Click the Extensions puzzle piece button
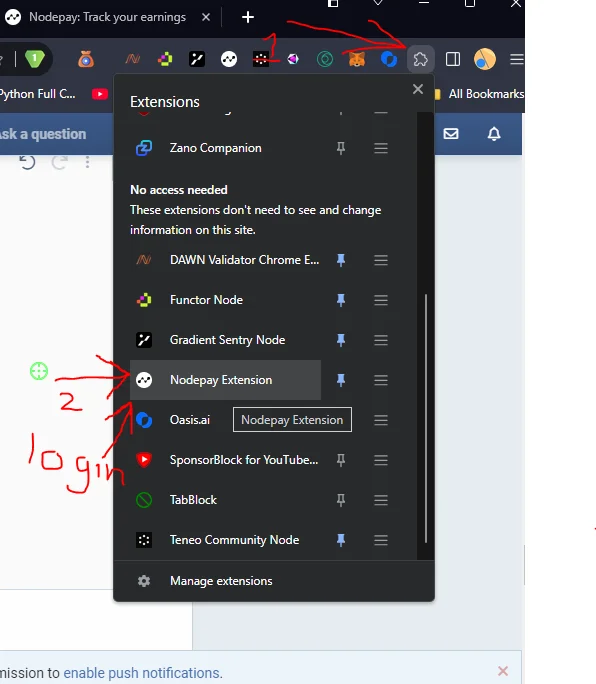The height and width of the screenshot is (684, 596). (x=421, y=59)
